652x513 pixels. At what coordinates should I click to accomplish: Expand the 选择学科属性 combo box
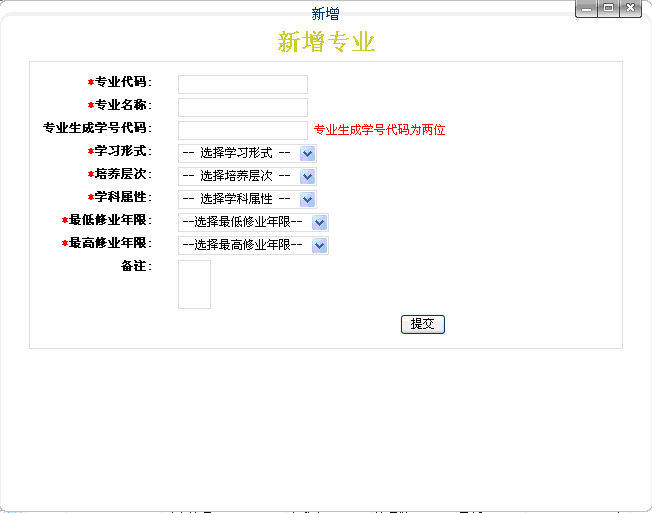(x=247, y=199)
